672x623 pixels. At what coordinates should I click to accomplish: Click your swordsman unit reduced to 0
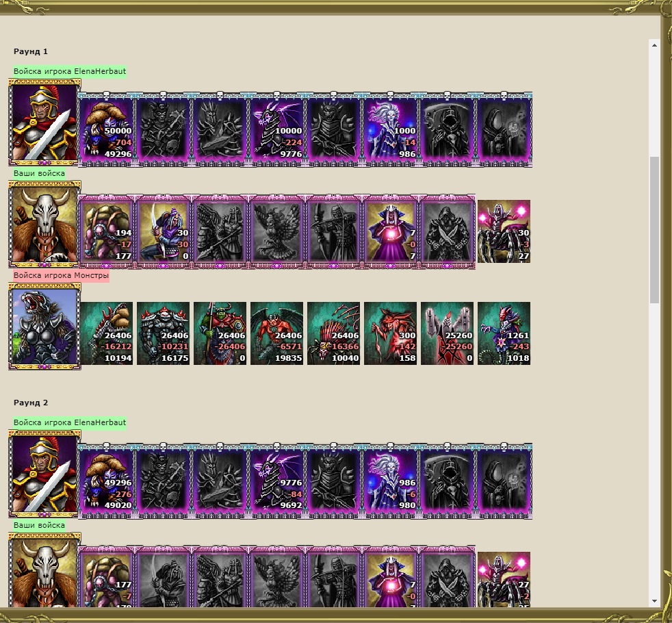click(x=163, y=231)
